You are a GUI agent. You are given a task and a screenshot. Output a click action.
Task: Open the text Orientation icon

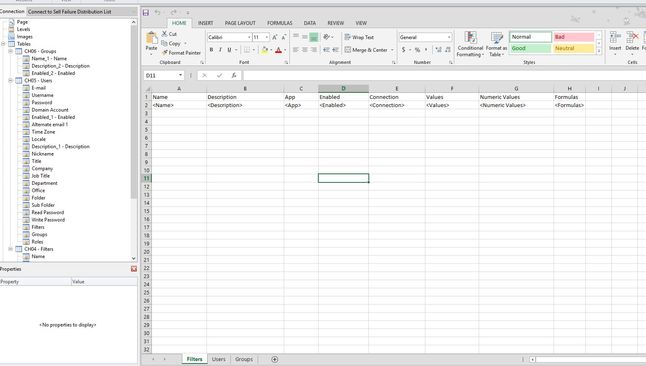pyautogui.click(x=327, y=37)
